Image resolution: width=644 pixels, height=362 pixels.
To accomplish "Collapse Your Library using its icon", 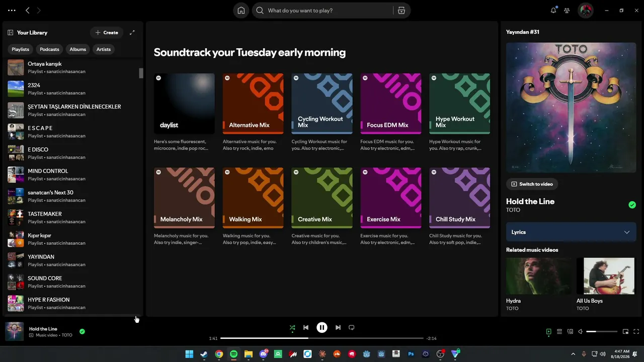I will [10, 33].
